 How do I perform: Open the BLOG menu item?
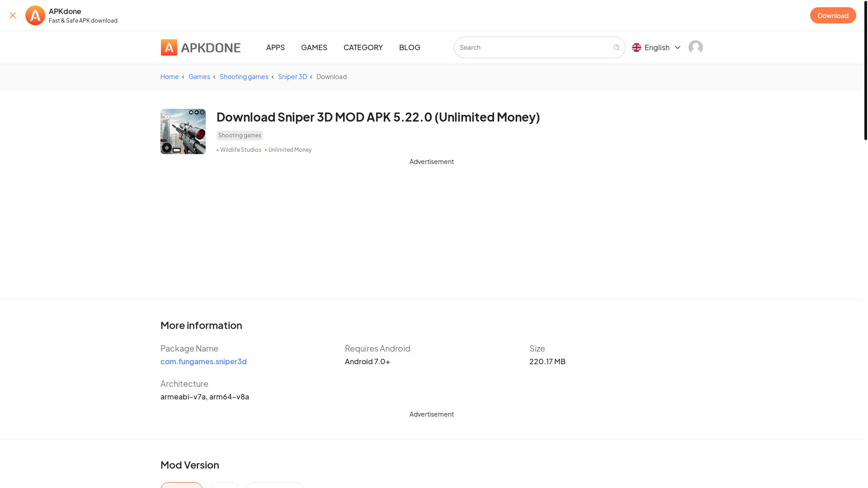click(410, 47)
